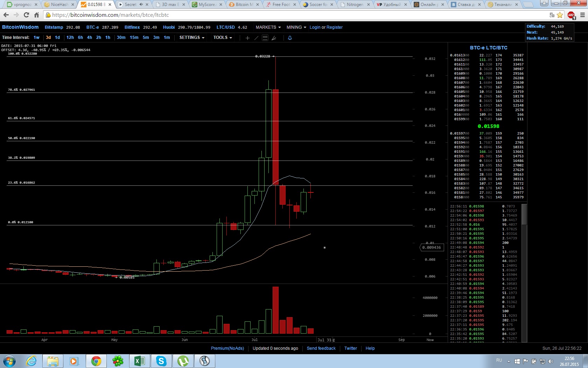588x368 pixels.
Task: Choose the horizontal lines Fibonacci tool
Action: click(265, 38)
